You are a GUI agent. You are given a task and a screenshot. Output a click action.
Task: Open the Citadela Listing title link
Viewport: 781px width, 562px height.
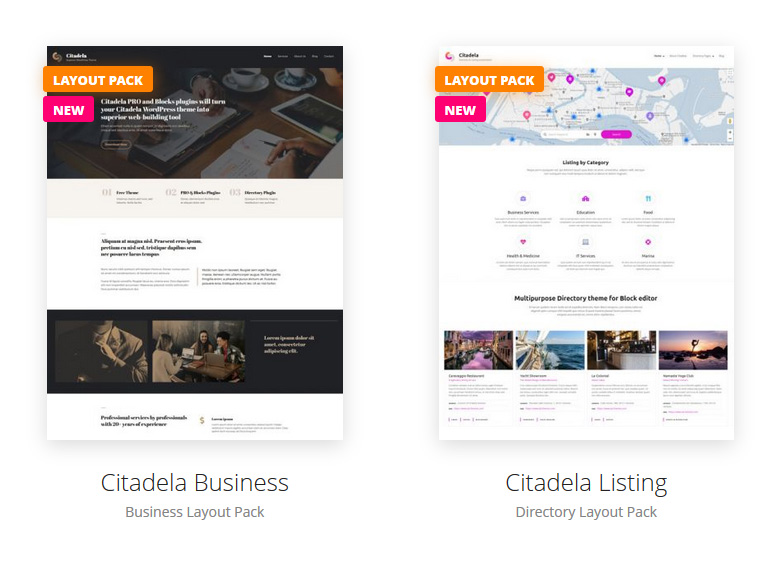(586, 483)
